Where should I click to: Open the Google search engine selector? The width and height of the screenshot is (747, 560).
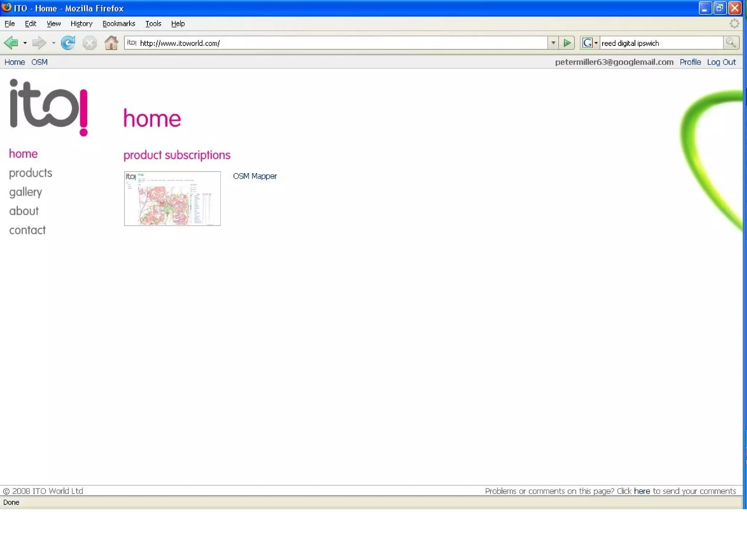(x=590, y=43)
